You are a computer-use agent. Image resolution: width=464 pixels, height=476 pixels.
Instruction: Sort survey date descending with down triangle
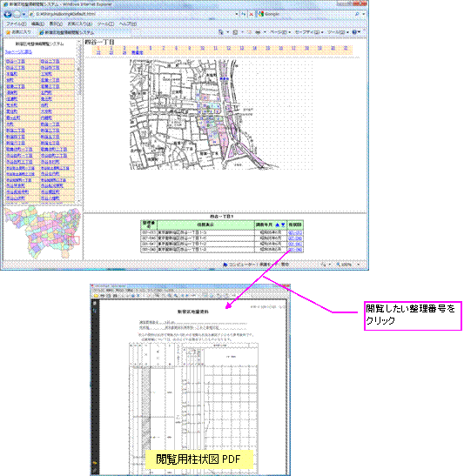click(x=283, y=225)
